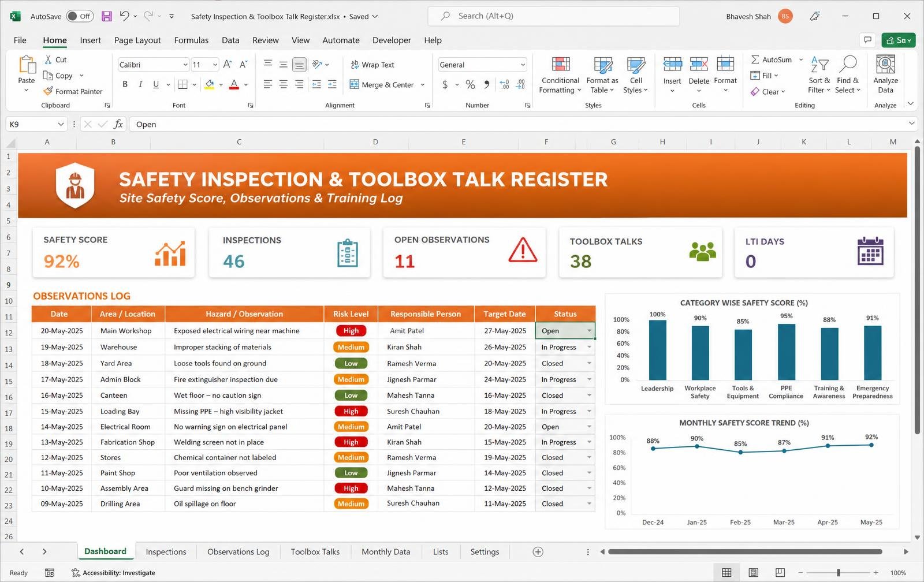Open Status dropdown for Warehouse row
924x582 pixels.
tap(589, 347)
